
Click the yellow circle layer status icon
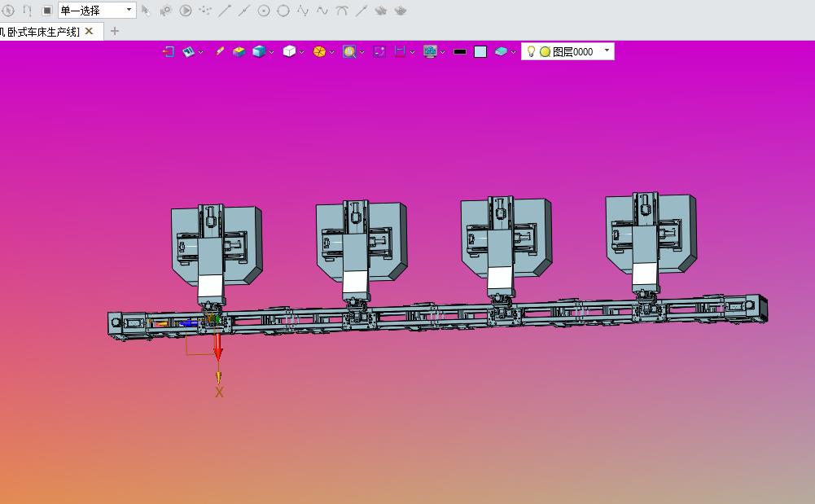click(545, 51)
